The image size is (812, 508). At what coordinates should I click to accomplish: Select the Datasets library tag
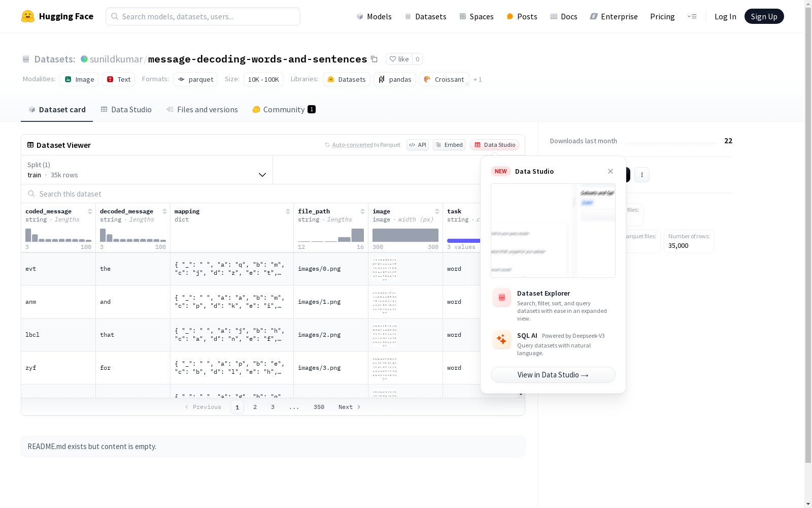[x=347, y=79]
